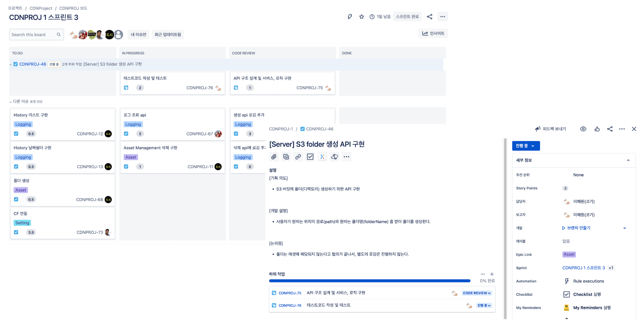Click the link issue icon
The height and width of the screenshot is (330, 644).
click(x=298, y=157)
